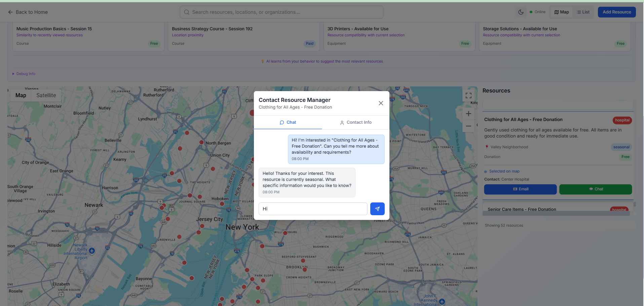Image resolution: width=644 pixels, height=306 pixels.
Task: Open Chat from the resource card
Action: coord(596,189)
